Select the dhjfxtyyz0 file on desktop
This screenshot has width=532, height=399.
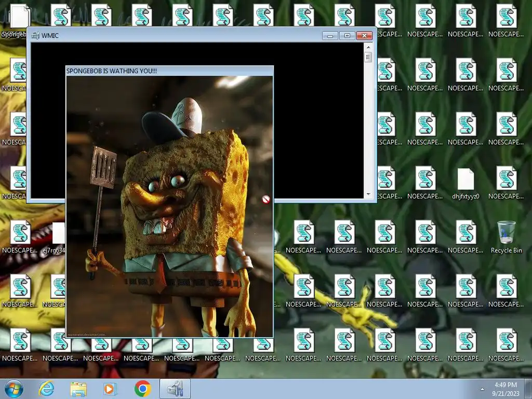(x=465, y=183)
